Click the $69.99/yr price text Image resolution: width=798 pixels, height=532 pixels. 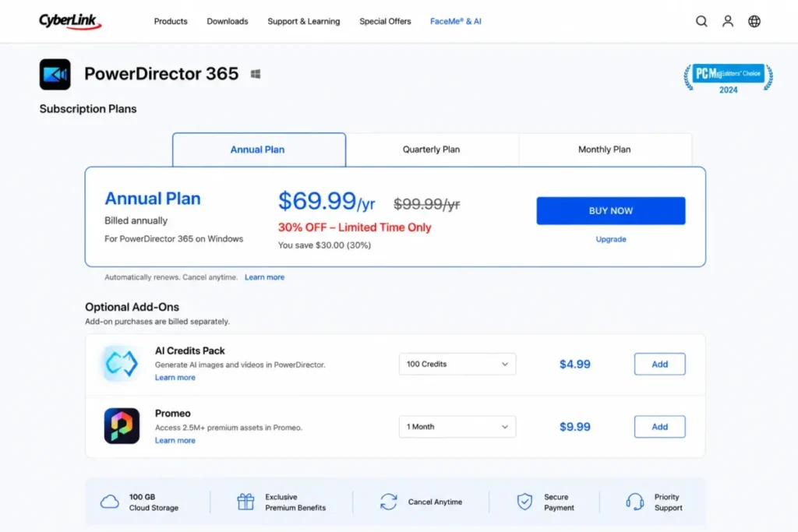(327, 201)
